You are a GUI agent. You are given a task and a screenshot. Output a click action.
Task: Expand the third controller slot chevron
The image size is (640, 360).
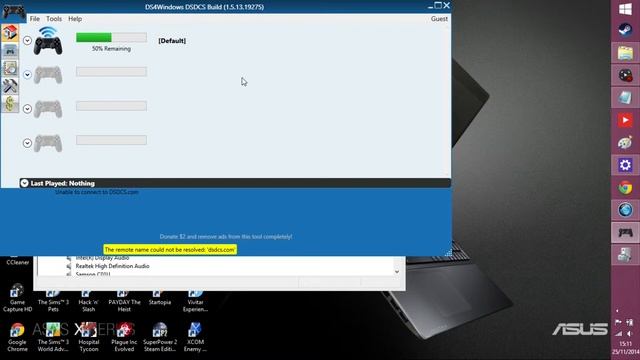pyautogui.click(x=27, y=109)
